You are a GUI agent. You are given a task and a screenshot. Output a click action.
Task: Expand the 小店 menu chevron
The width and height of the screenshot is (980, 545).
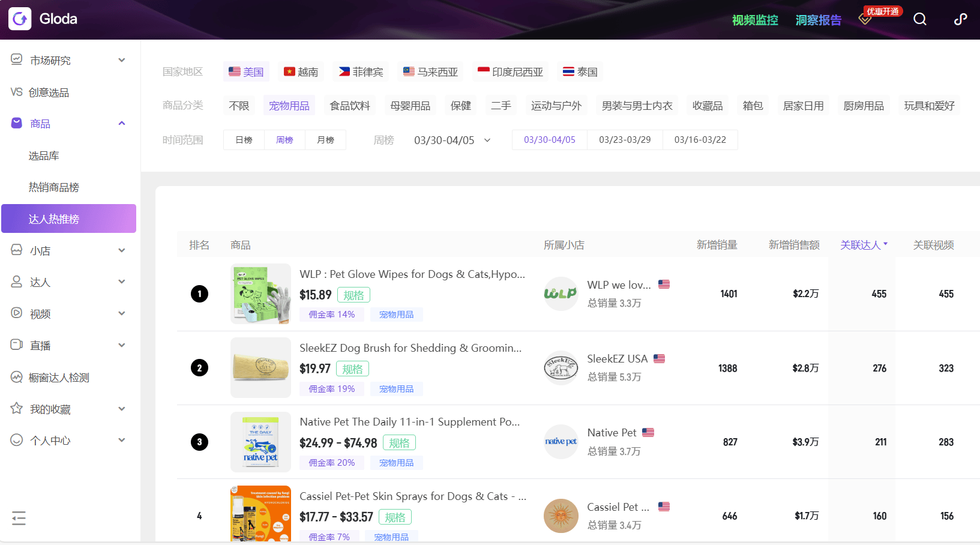(122, 250)
